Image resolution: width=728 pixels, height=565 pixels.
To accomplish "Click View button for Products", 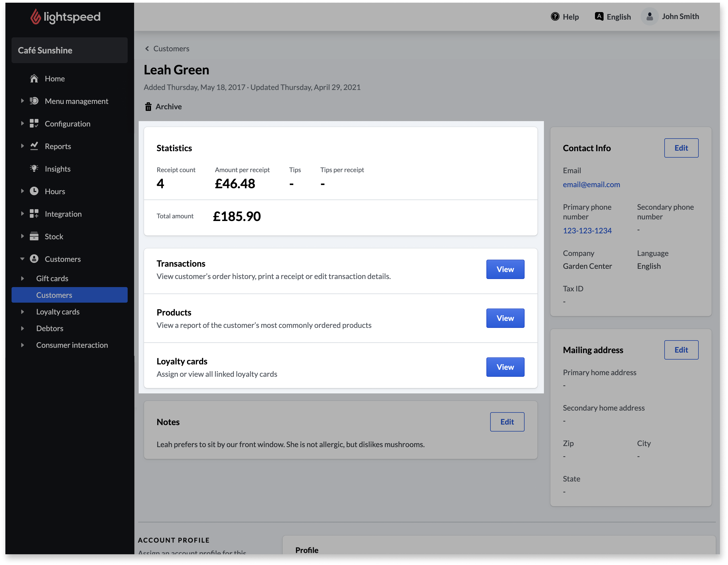I will point(505,318).
